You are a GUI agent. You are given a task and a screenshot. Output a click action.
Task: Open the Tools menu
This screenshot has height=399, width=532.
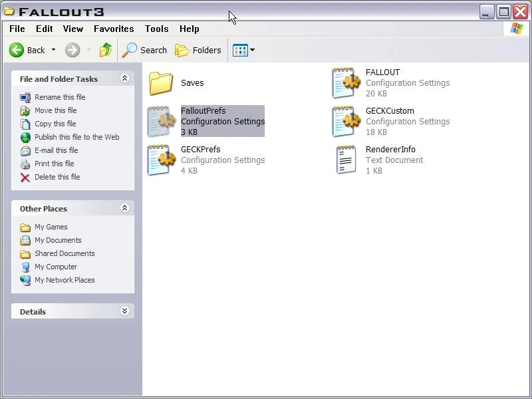click(x=157, y=29)
